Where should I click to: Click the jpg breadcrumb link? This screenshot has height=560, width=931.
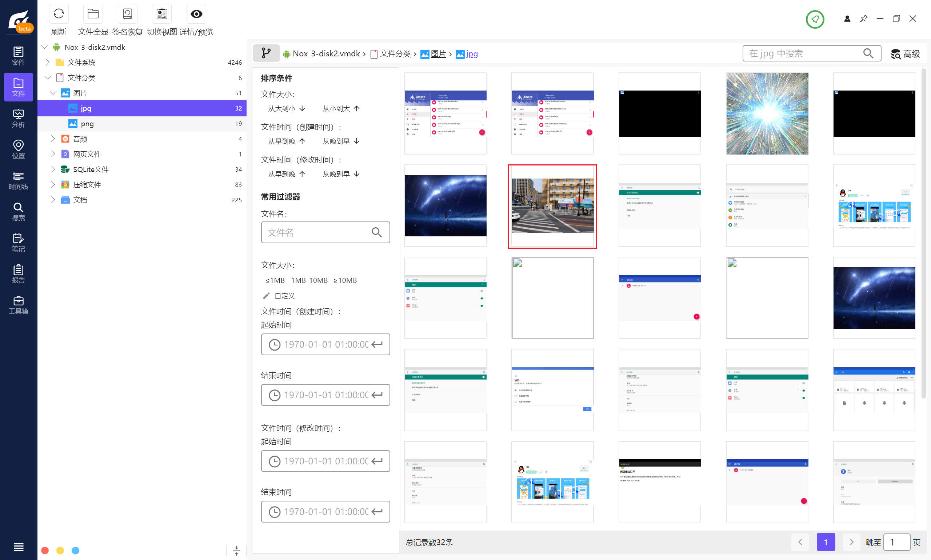point(467,53)
